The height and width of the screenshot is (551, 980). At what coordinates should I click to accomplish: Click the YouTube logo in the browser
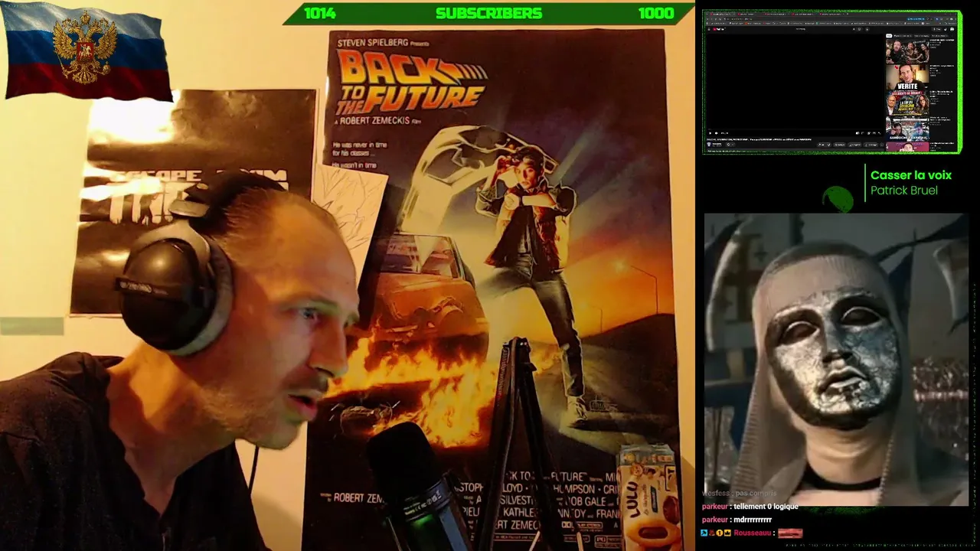click(x=718, y=29)
